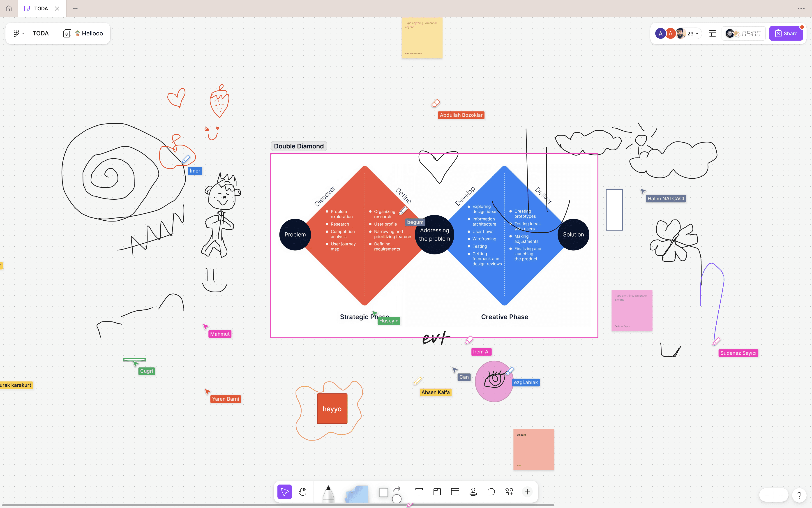The image size is (812, 508).
Task: Select the Section tool
Action: click(437, 492)
